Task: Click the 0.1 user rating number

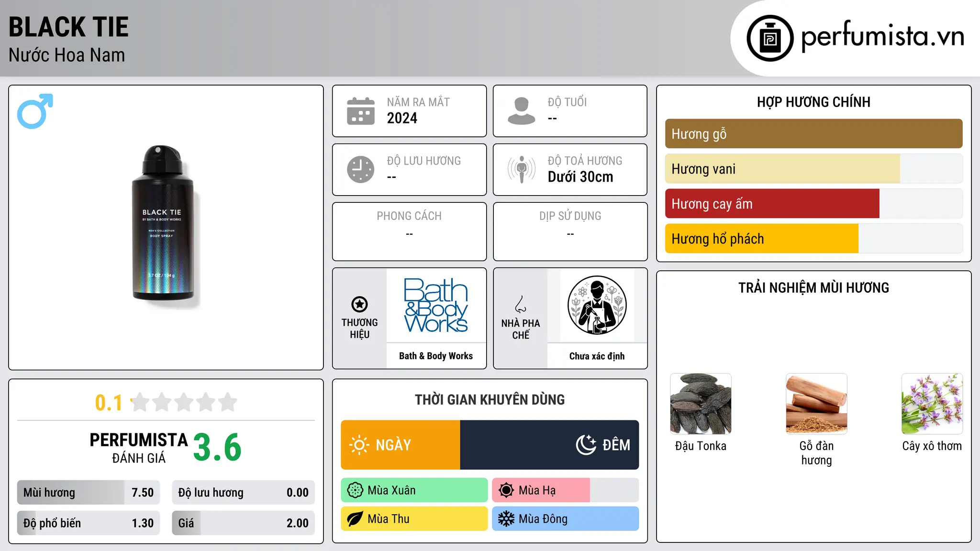Action: click(x=109, y=403)
